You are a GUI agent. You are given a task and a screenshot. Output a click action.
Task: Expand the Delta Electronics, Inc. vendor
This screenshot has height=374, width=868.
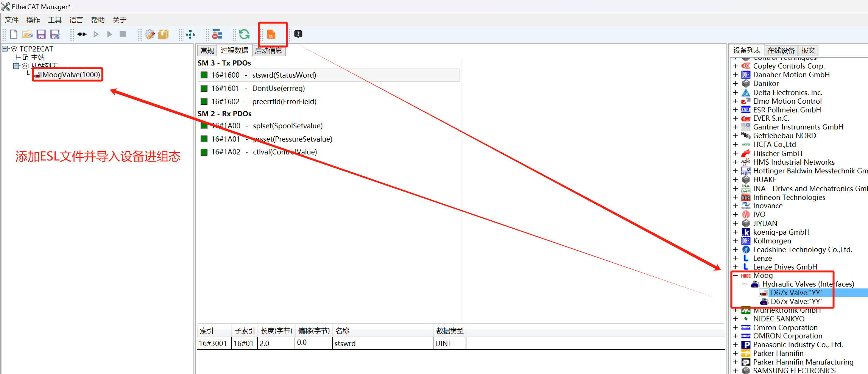pos(735,92)
